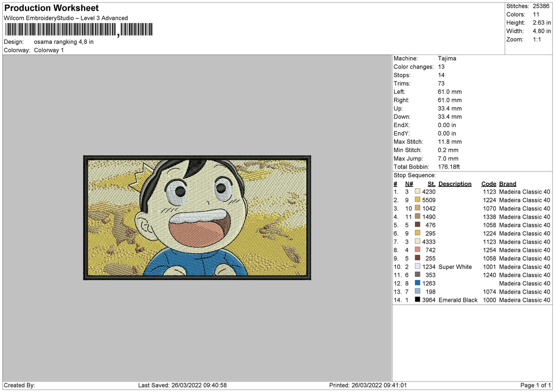
Task: Select 'Madeira Classic 40' brand in stop 12
Action: pos(524,283)
